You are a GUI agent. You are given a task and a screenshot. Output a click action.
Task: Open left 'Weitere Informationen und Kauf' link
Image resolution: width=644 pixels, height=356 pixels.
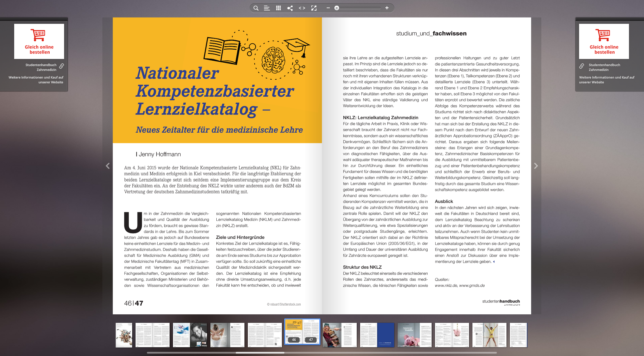tap(36, 80)
